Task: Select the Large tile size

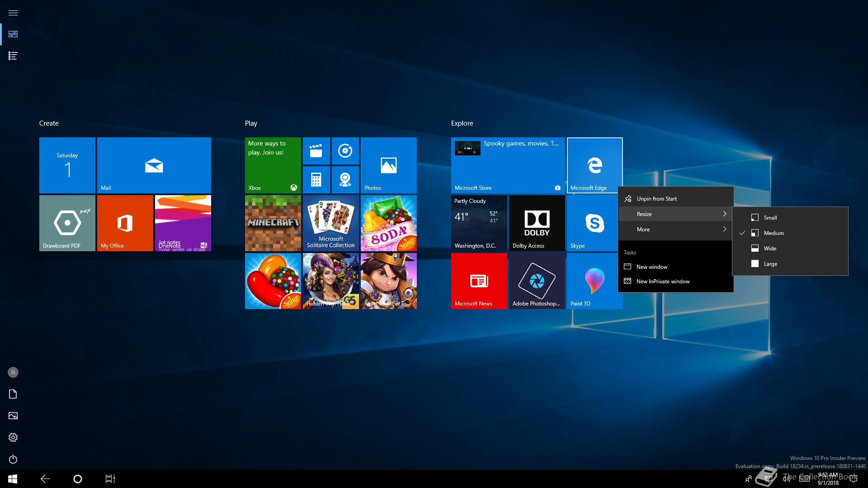Action: click(x=790, y=264)
